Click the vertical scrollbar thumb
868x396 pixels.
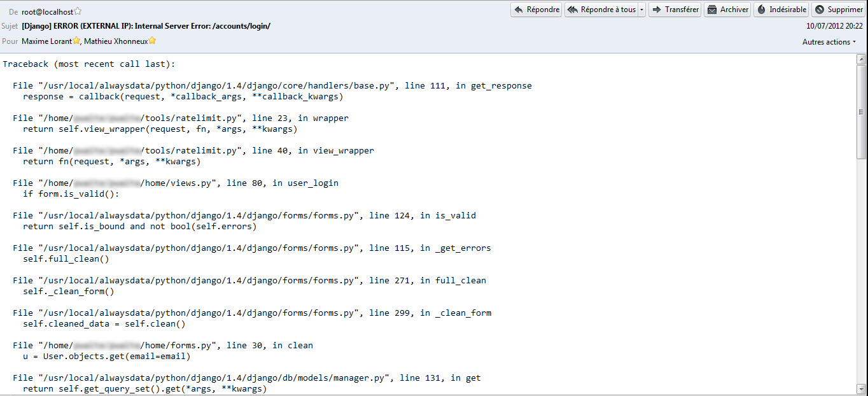tap(862, 111)
